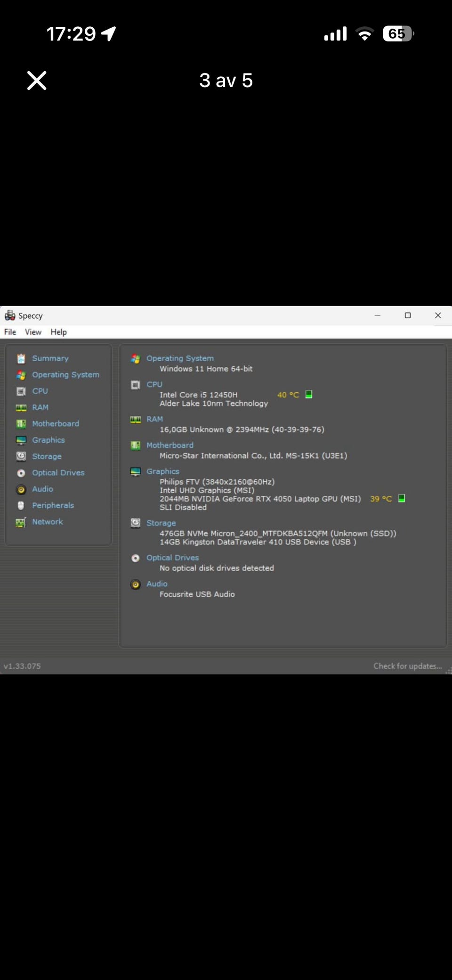Viewport: 452px width, 980px height.
Task: Click the Micro-Star International motherboard line
Action: click(253, 456)
